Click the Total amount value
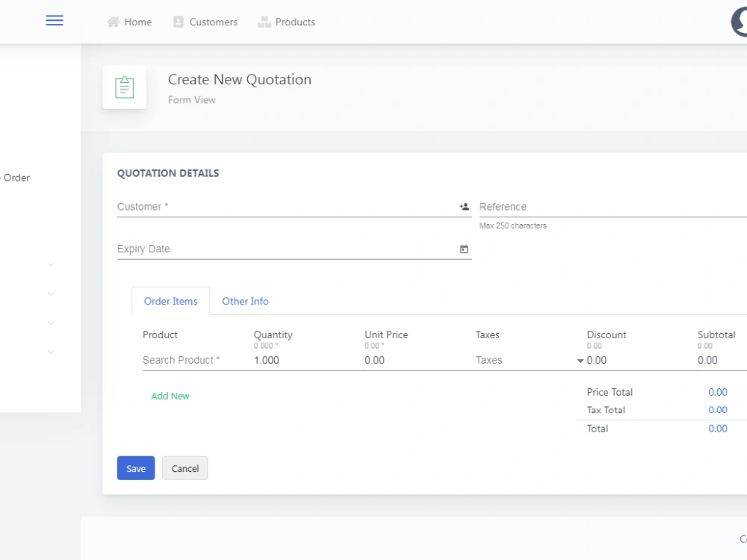Viewport: 747px width, 560px height. point(717,429)
